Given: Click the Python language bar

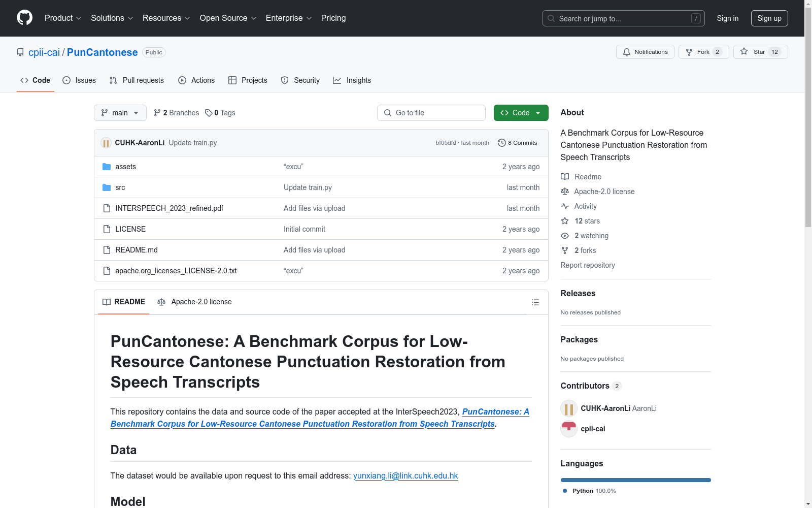Looking at the screenshot, I should pyautogui.click(x=636, y=480).
